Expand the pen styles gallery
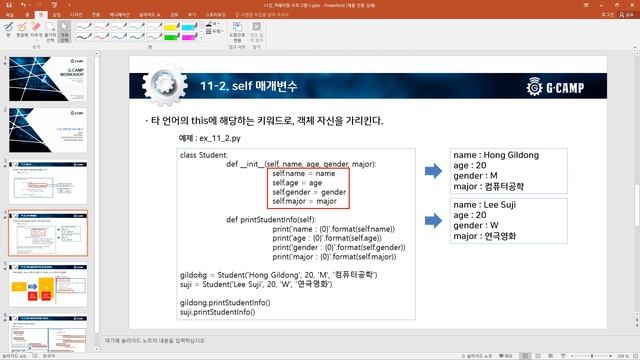Viewport: 640px width, 360px height. (x=201, y=38)
